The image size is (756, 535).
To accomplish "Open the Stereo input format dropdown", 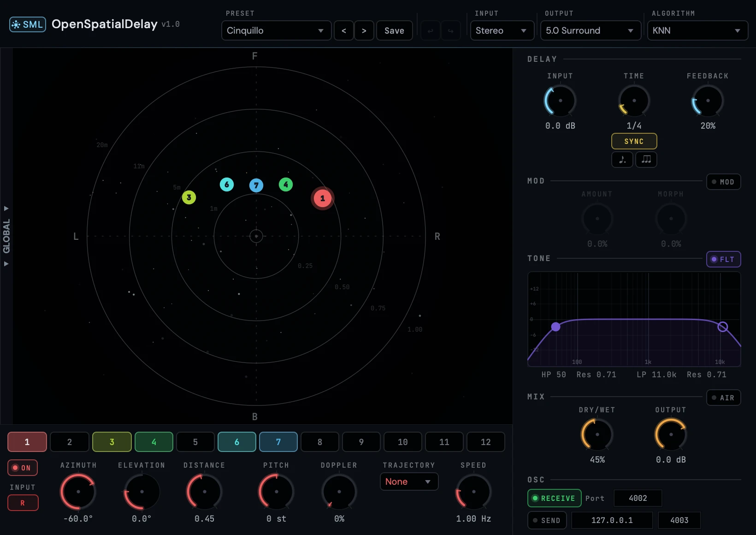I will (502, 31).
